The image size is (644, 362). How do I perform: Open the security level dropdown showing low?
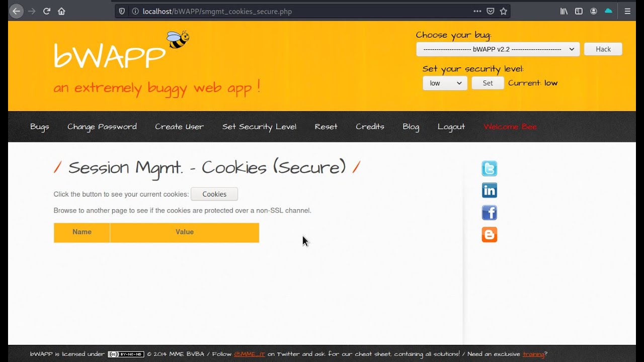pos(445,83)
